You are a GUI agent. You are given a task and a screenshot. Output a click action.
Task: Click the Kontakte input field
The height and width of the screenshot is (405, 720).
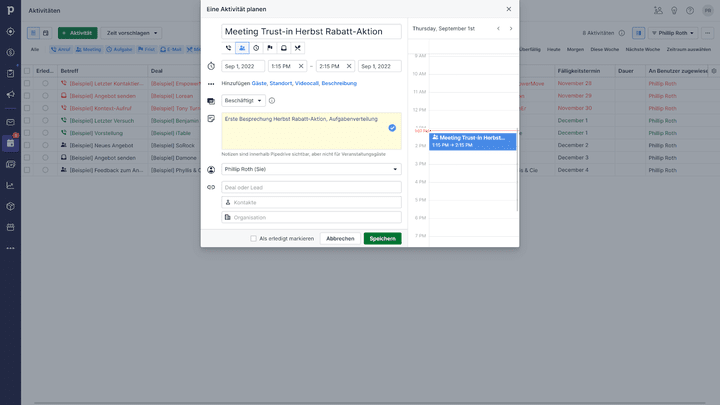[311, 202]
